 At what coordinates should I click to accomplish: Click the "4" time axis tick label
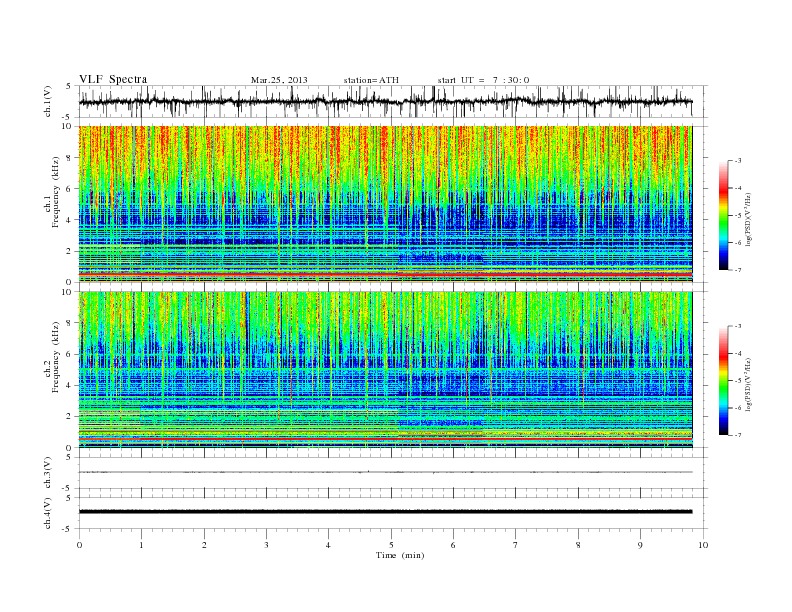(x=328, y=545)
